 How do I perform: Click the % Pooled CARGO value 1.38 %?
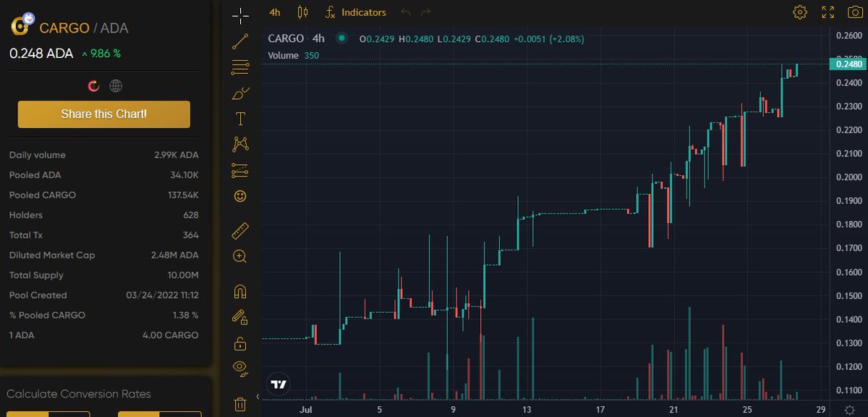185,315
